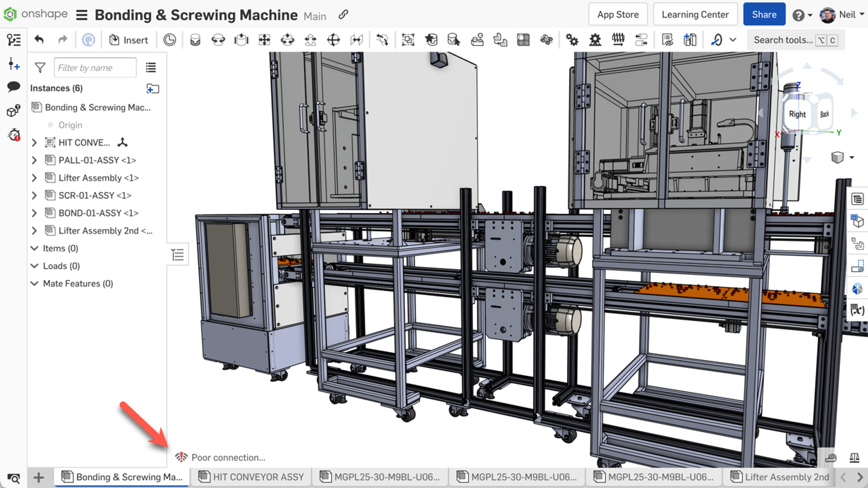Click the filter funnel icon
The image size is (868, 488).
[40, 67]
